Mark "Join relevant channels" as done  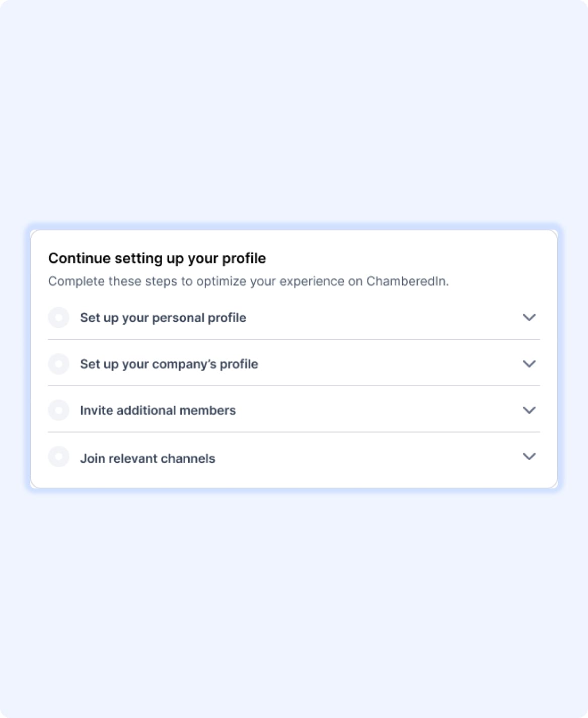click(x=59, y=456)
